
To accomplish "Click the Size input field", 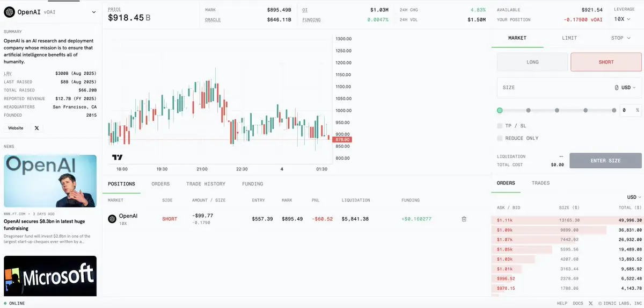I will click(569, 87).
